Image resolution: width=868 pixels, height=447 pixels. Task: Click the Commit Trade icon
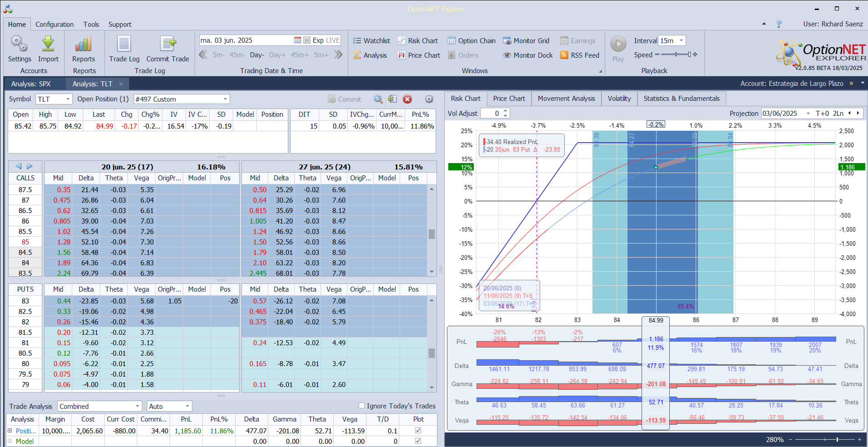[x=168, y=49]
